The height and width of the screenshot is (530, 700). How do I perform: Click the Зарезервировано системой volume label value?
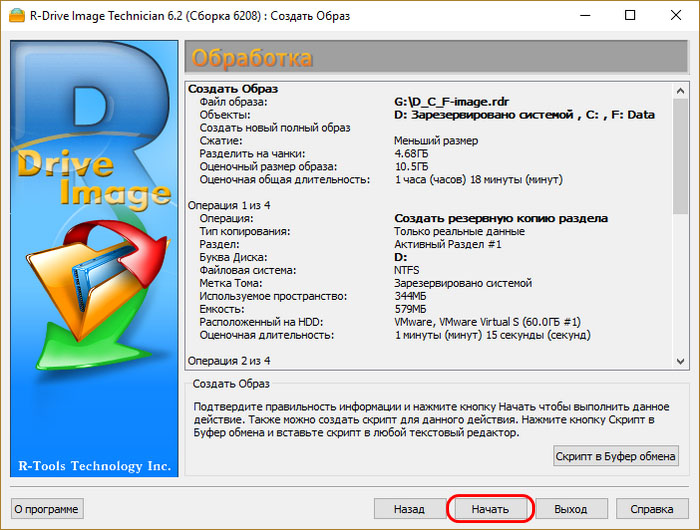[x=463, y=283]
